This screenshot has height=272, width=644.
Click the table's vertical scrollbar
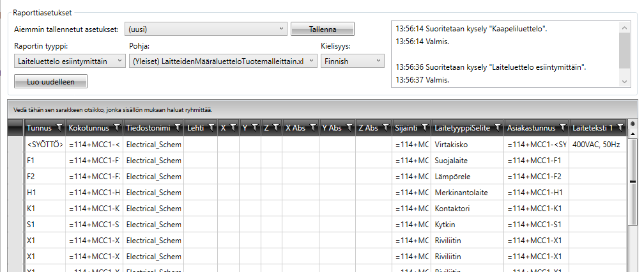(632, 192)
